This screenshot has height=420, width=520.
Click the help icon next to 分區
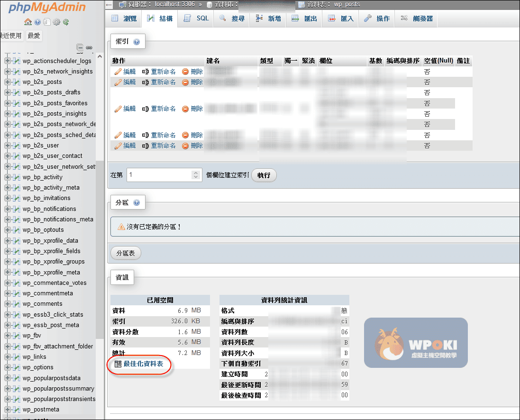[137, 203]
